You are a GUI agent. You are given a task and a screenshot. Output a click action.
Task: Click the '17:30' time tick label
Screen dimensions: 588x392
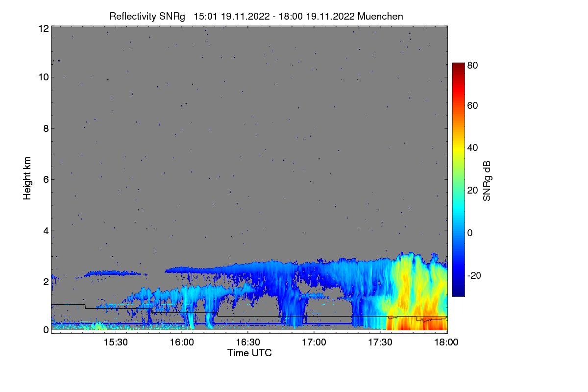[x=380, y=342]
